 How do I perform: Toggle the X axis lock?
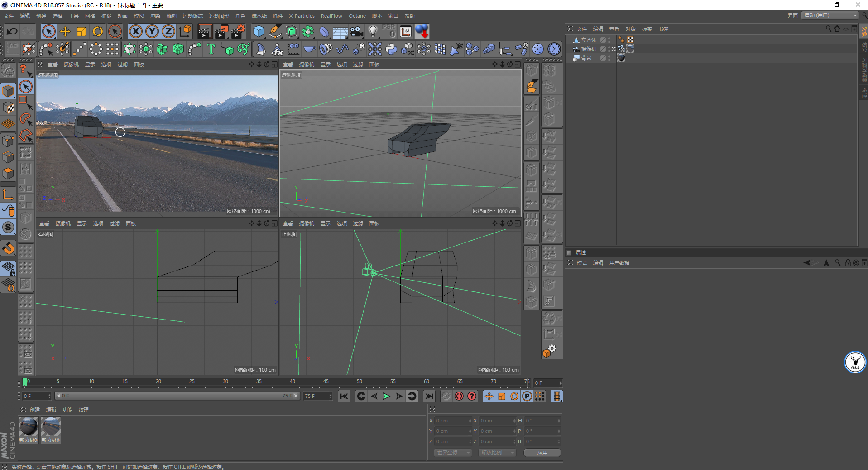point(135,31)
